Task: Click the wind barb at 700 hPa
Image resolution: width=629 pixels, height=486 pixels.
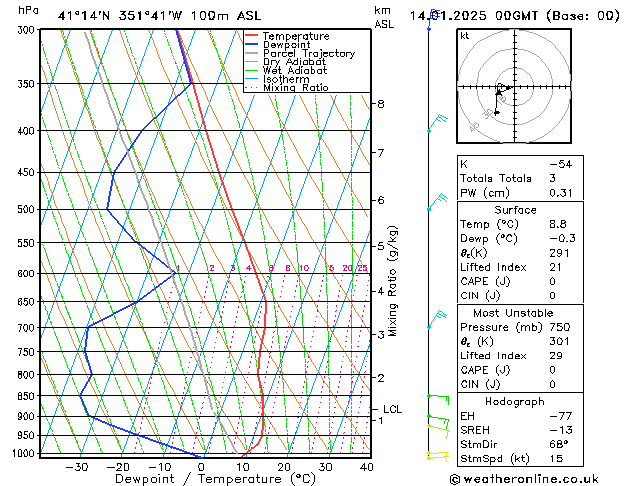Action: point(437,319)
